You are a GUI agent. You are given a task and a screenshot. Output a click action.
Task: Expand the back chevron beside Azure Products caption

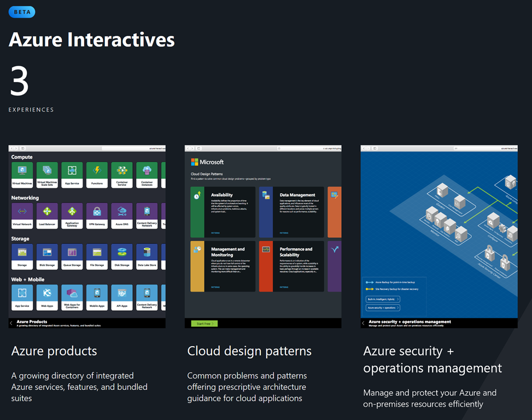coord(11,323)
